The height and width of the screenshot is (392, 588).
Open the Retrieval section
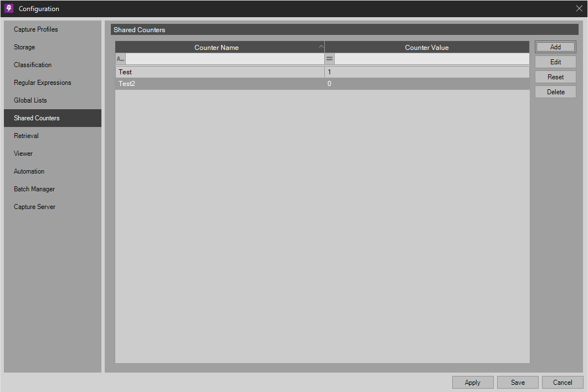[53, 136]
